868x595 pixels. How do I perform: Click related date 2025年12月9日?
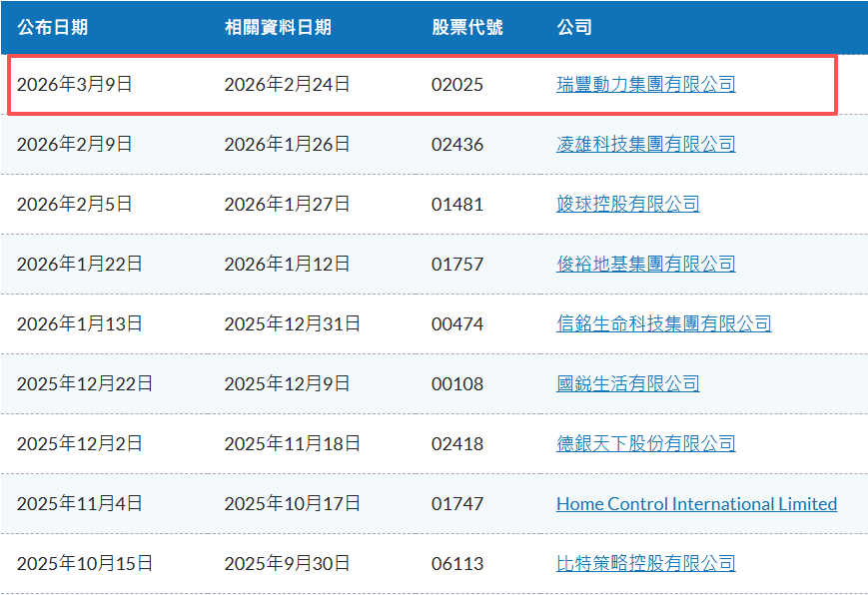(x=287, y=383)
